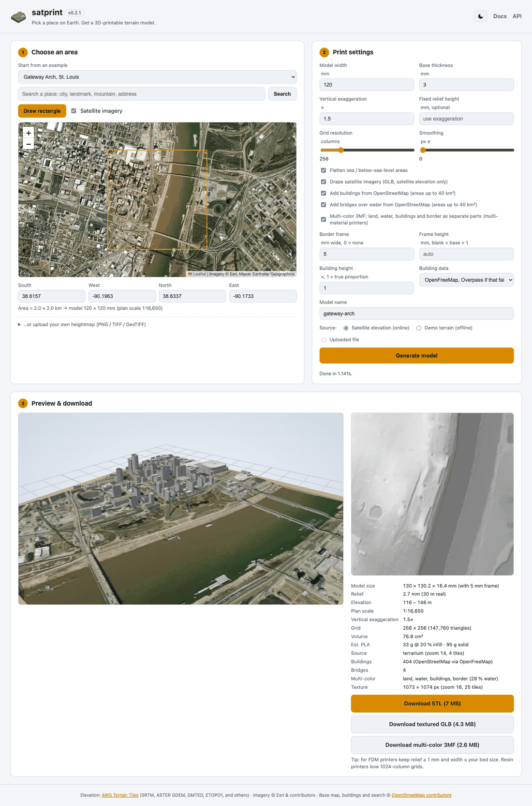The image size is (532, 806).
Task: Click the '116 – 146 m' elevation value
Action: (x=417, y=603)
